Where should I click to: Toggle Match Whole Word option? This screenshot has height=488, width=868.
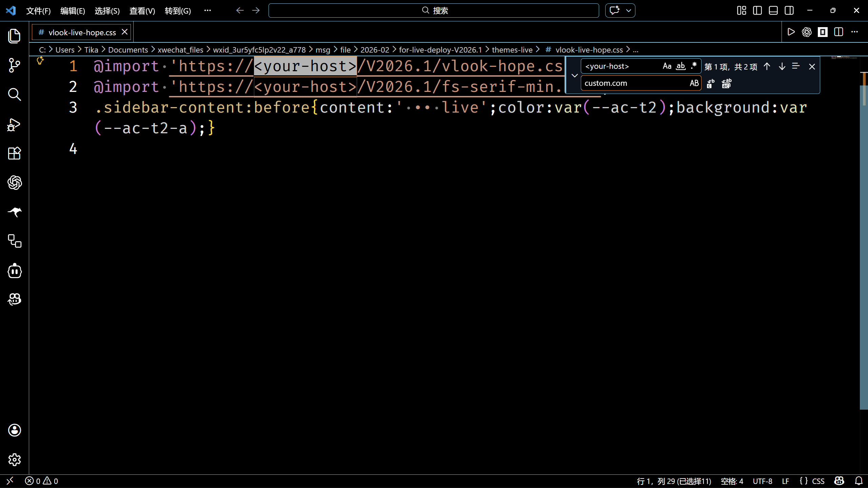click(x=680, y=66)
